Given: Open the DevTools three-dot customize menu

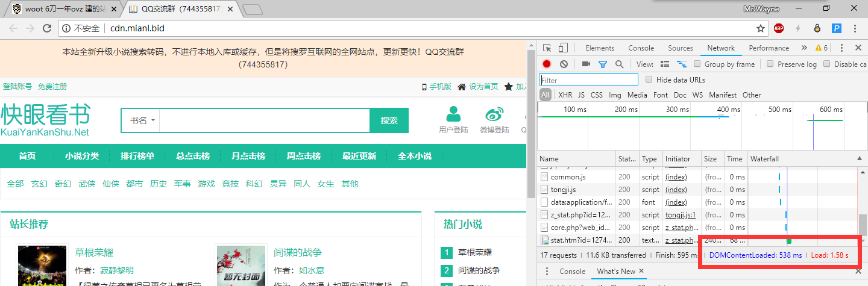Looking at the screenshot, I should 841,48.
